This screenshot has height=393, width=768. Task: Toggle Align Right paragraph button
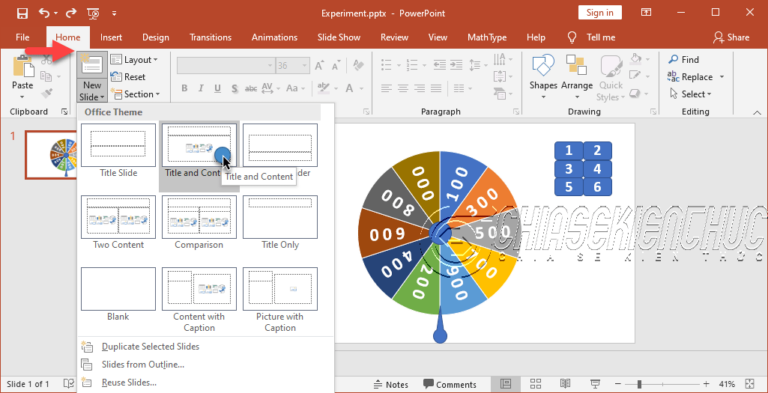coord(419,89)
